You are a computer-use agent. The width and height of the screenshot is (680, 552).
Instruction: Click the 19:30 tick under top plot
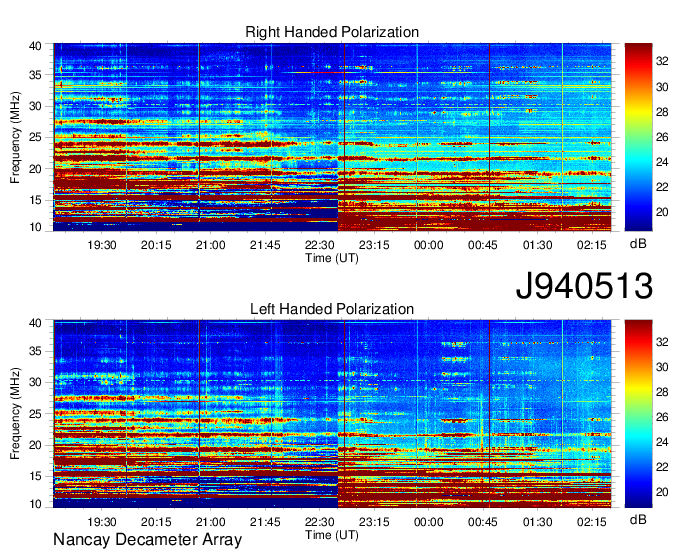click(102, 245)
